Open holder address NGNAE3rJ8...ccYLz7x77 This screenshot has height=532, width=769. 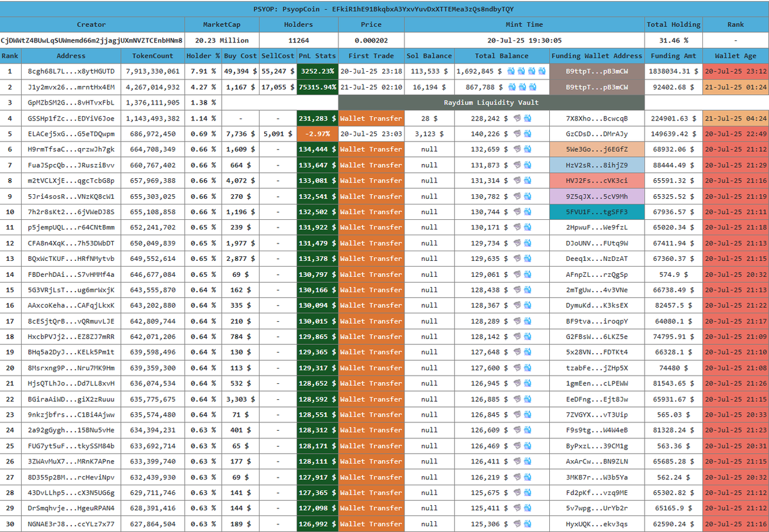point(70,524)
